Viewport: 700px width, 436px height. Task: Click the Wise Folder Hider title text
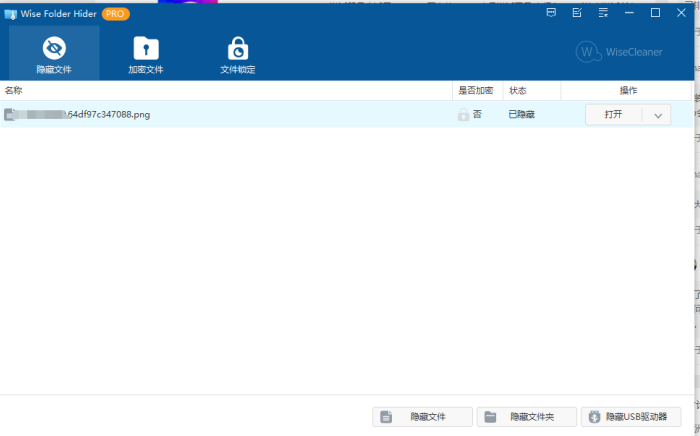(58, 14)
